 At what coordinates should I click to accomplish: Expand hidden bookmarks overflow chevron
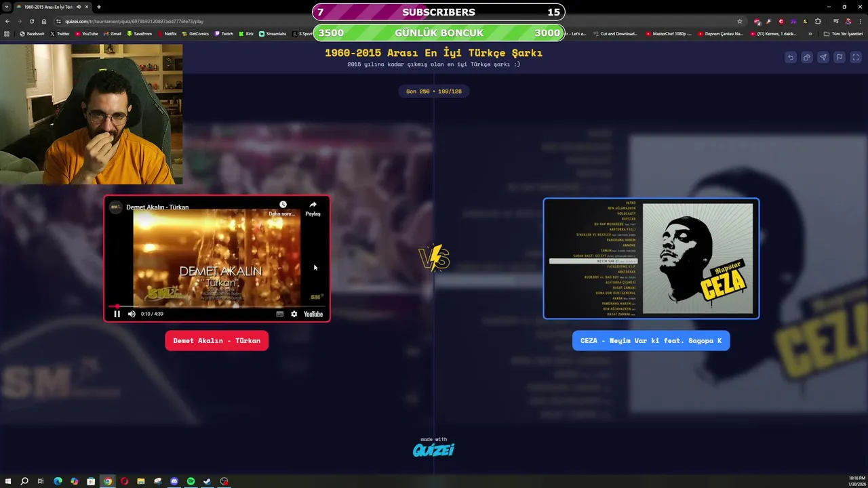[810, 33]
